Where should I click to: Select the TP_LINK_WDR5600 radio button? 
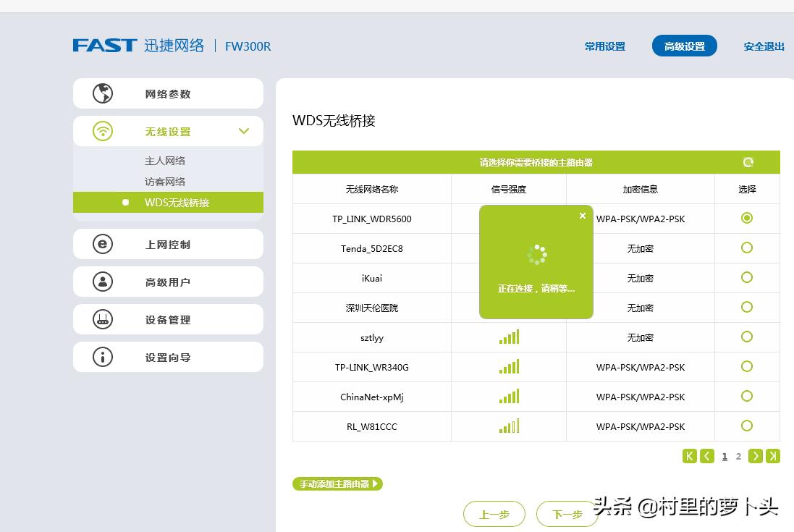[x=747, y=218]
